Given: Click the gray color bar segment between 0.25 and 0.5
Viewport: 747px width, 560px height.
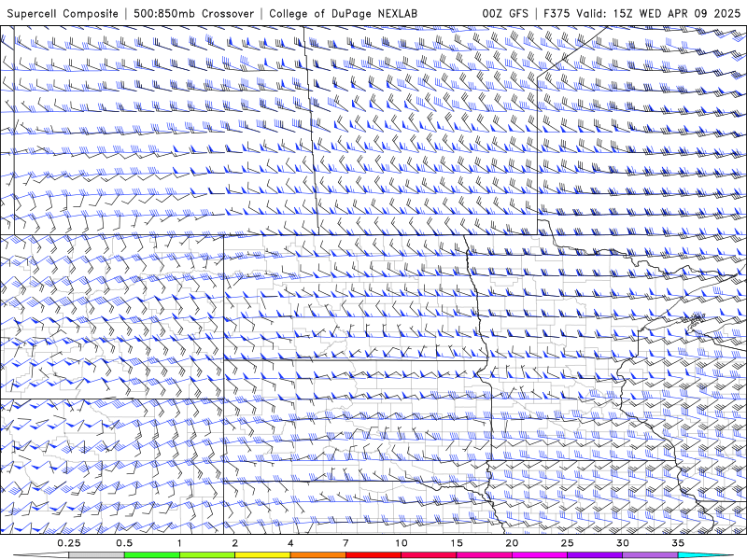Looking at the screenshot, I should coord(96,555).
